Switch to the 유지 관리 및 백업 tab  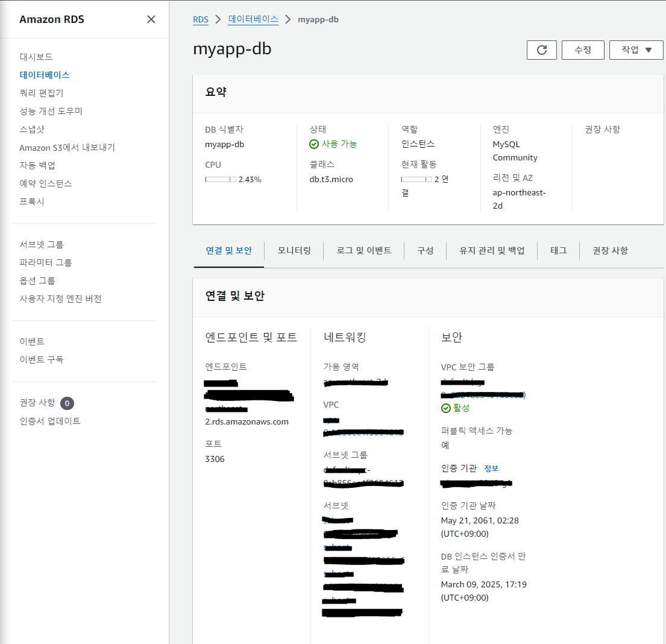[x=492, y=251]
